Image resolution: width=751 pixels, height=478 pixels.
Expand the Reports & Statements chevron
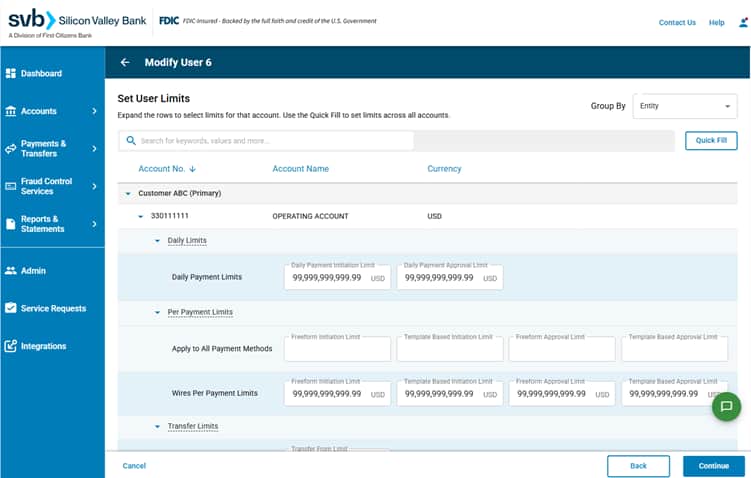94,224
